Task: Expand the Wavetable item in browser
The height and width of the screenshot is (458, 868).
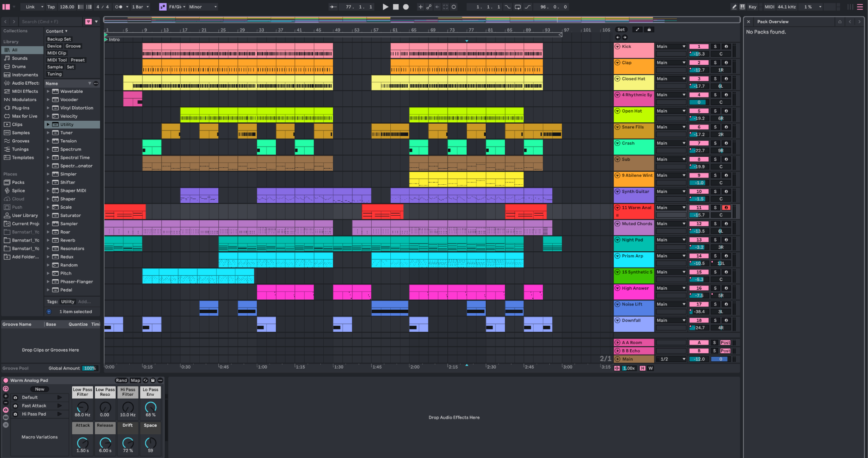Action: 48,92
